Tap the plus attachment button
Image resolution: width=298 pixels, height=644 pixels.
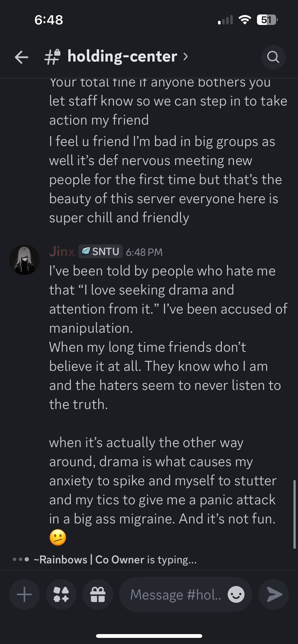24,594
